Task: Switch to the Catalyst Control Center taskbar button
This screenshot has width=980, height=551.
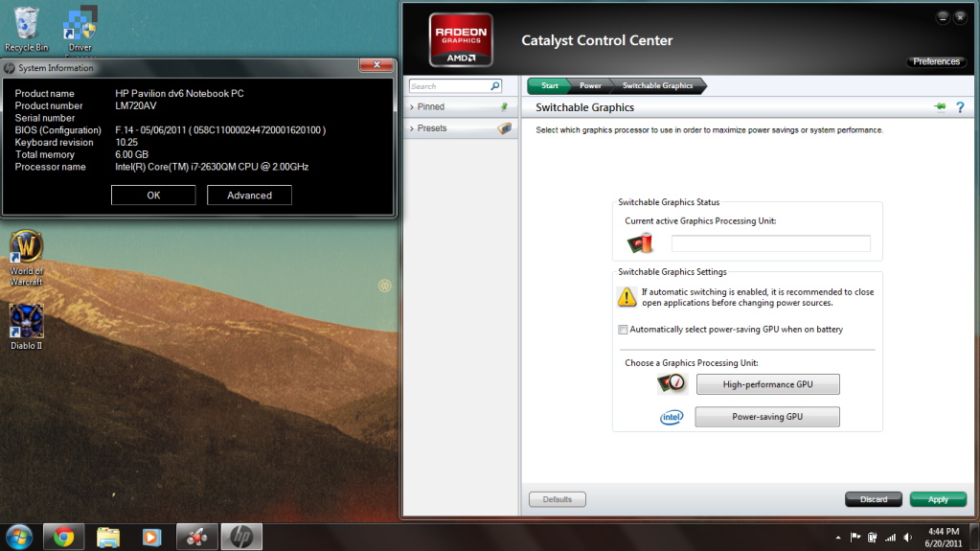Action: click(197, 538)
